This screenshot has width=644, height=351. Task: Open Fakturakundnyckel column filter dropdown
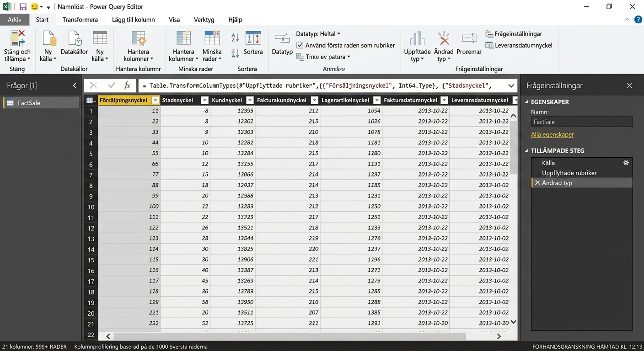click(314, 100)
